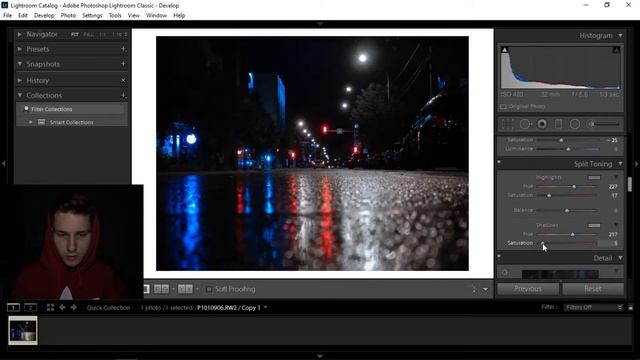Open the file name Copy 1 dropdown

[266, 307]
